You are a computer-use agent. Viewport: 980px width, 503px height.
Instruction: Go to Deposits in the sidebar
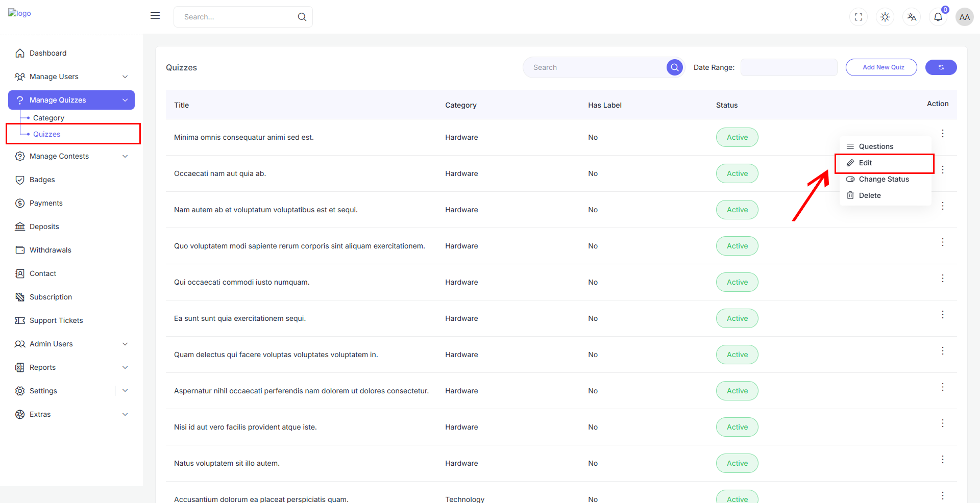(x=71, y=227)
